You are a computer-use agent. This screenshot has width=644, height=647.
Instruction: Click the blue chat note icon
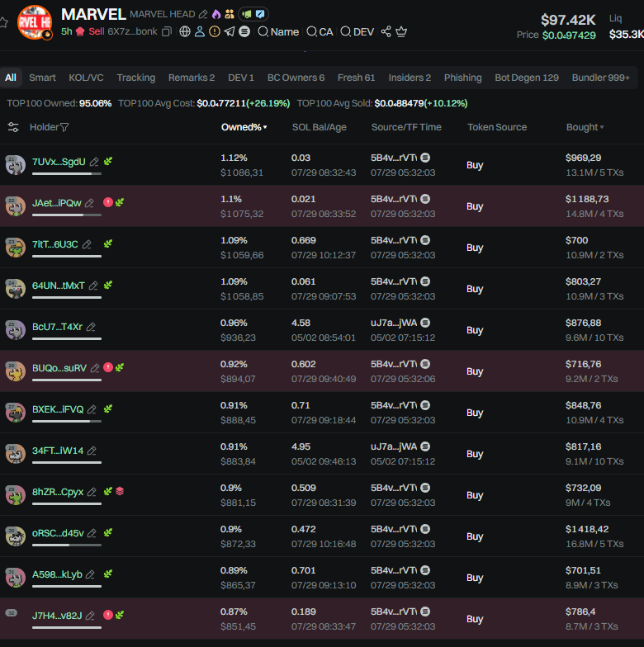(x=260, y=15)
